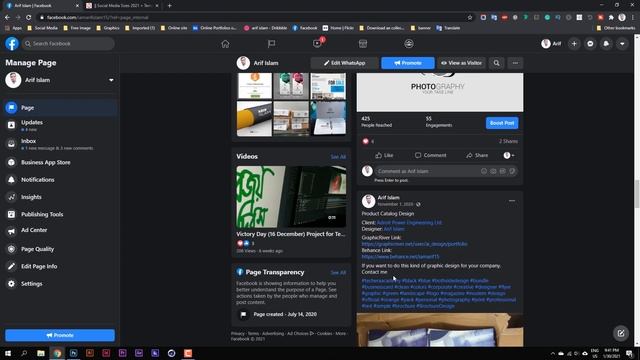The image size is (640, 360).
Task: Open Page Quality in the sidebar
Action: 60,249
